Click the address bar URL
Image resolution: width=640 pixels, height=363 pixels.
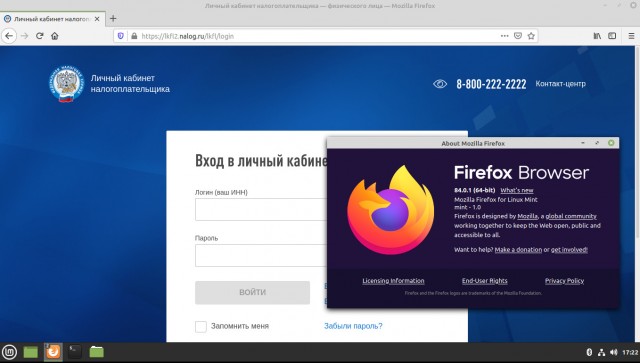pos(187,36)
